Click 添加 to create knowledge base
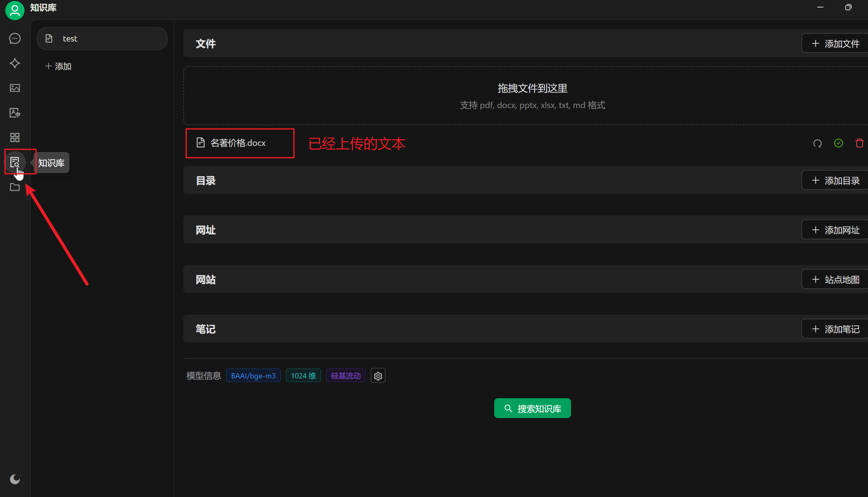This screenshot has width=868, height=497. coord(58,66)
